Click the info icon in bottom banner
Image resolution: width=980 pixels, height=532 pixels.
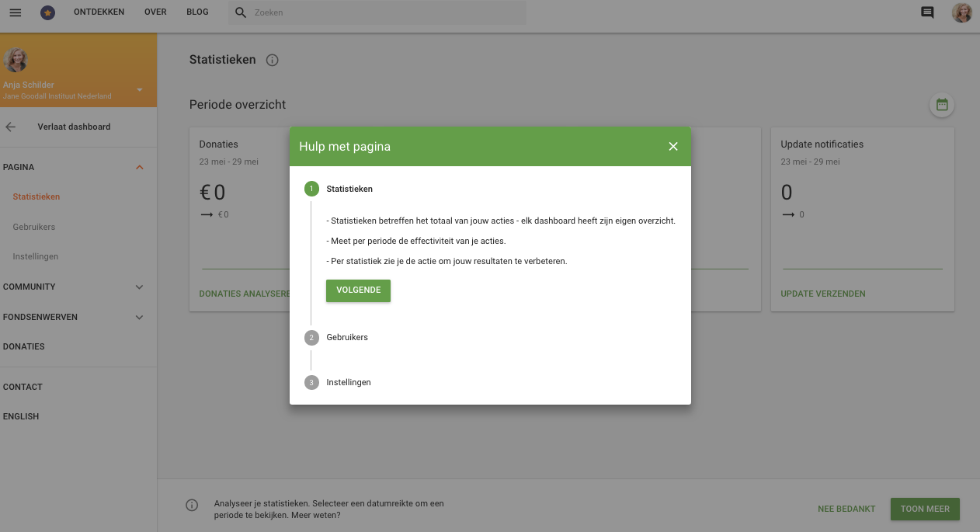coord(192,506)
